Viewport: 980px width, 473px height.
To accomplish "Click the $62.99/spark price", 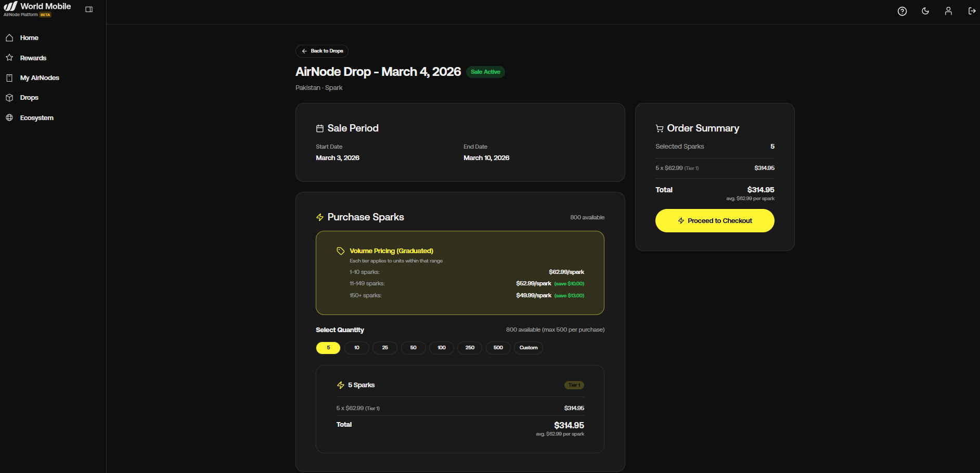I will coord(566,272).
